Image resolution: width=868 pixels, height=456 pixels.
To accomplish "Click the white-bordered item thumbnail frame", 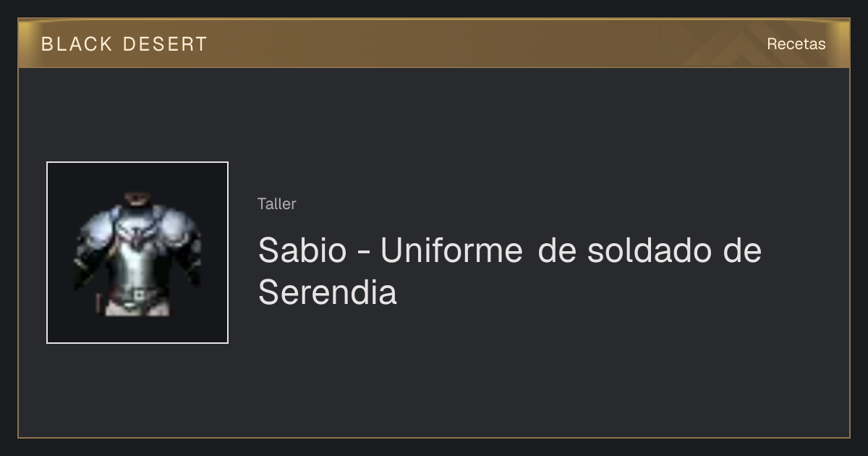I will [x=137, y=253].
